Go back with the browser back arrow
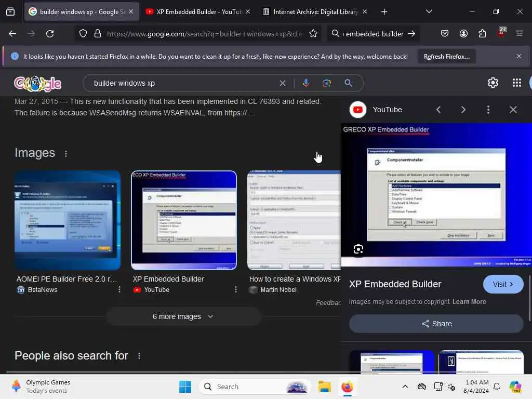The image size is (532, 399). pos(12,34)
